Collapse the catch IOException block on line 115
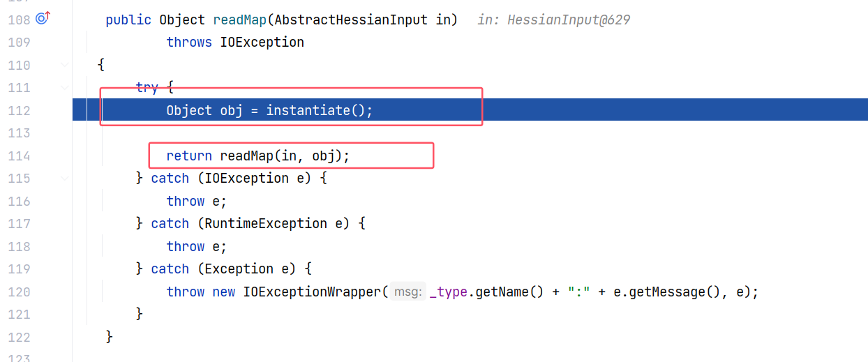Screen dimensions: 868x362 65,179
